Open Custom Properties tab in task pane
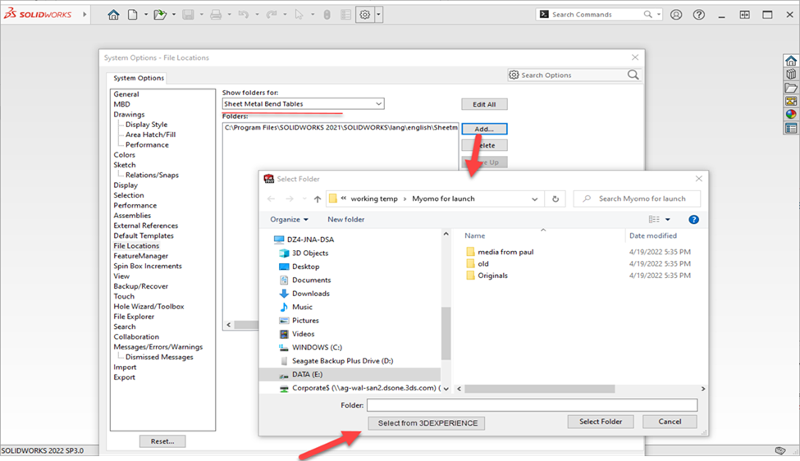800x461 pixels. click(791, 127)
